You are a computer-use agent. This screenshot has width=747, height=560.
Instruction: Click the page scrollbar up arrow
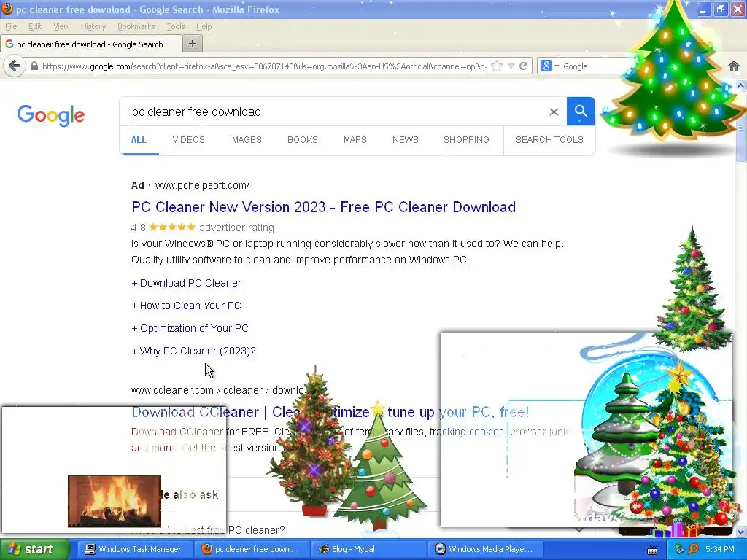[741, 86]
